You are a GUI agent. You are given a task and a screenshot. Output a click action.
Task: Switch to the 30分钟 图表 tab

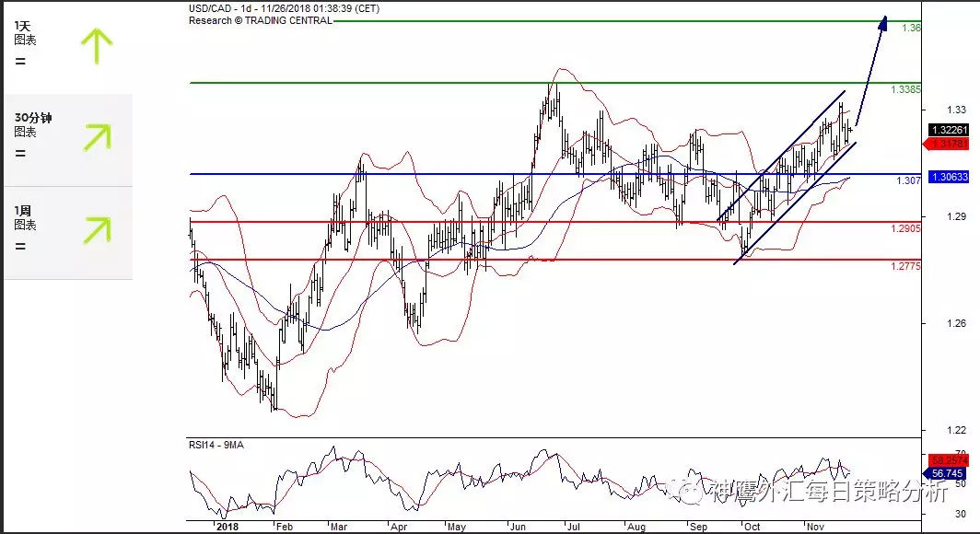point(31,125)
